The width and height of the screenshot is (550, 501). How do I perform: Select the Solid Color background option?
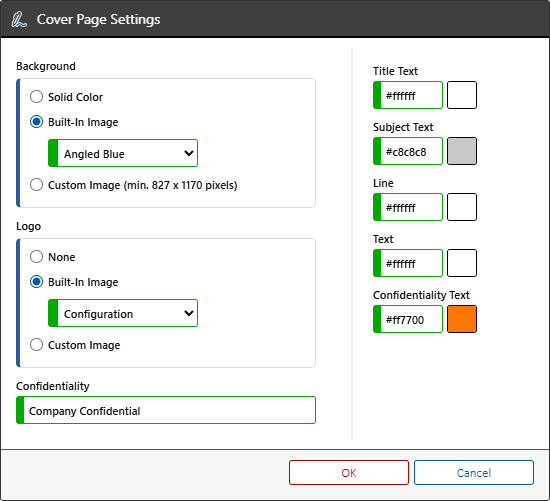(x=36, y=96)
